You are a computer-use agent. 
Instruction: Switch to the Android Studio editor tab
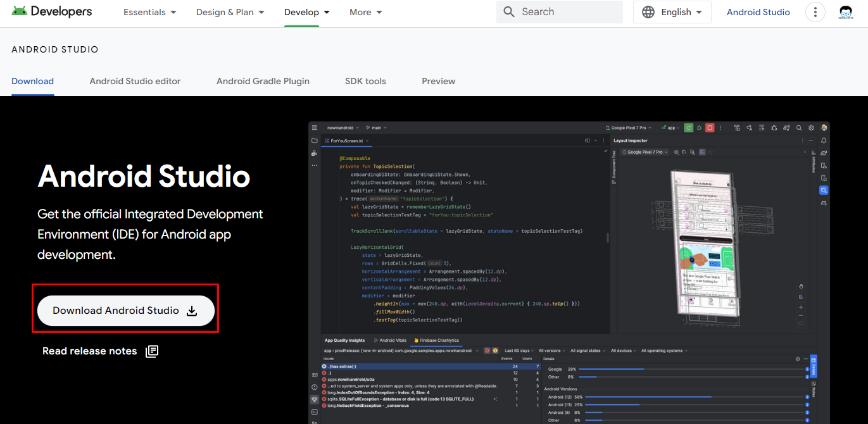pos(135,81)
